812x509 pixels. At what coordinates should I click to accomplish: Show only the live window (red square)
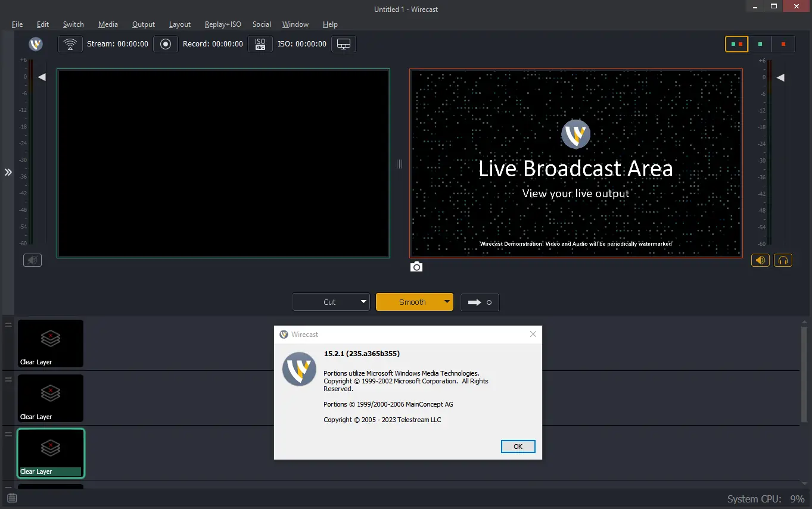(783, 44)
